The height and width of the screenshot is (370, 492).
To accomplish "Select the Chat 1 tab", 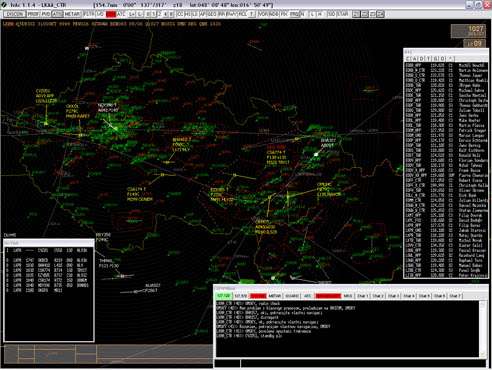I will [363, 296].
